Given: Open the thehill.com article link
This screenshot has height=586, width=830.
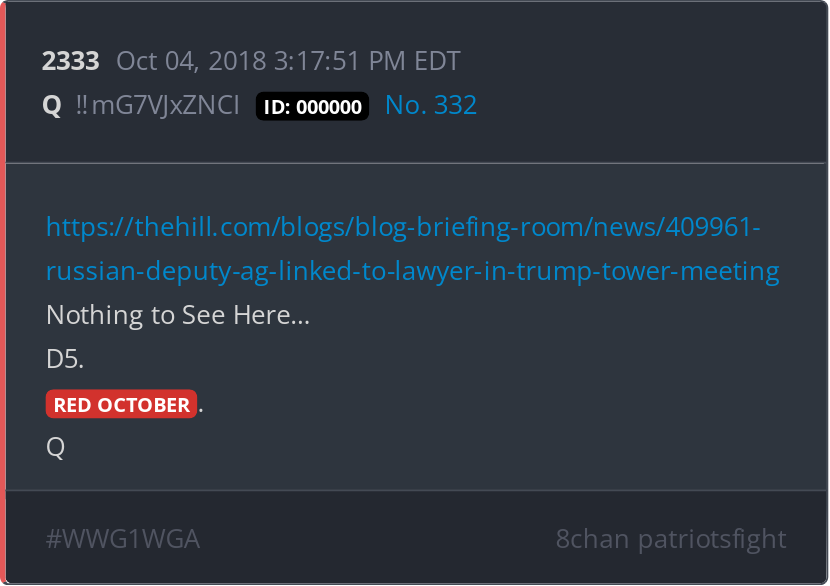Looking at the screenshot, I should (x=403, y=228).
